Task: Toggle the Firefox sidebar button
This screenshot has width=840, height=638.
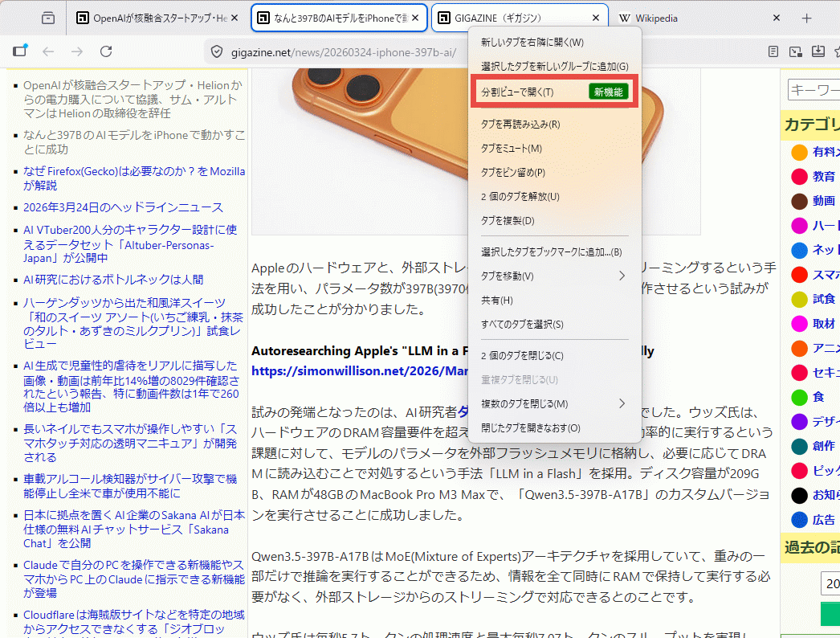Action: coord(19,51)
